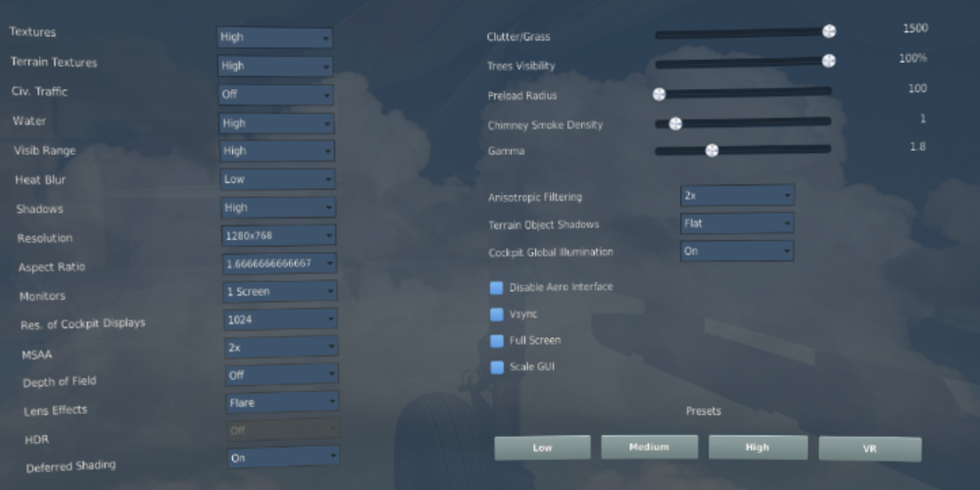Toggle the Disable Aero Interface checkbox

click(496, 287)
